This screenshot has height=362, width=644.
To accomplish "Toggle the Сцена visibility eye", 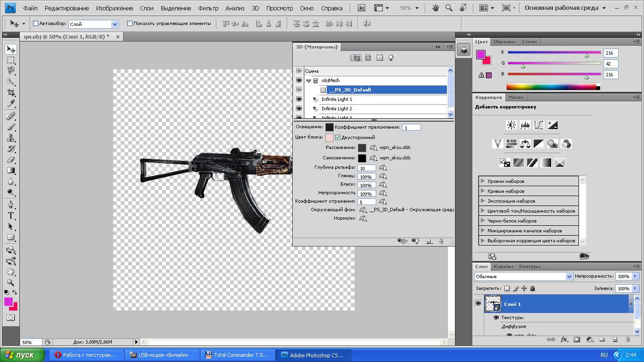I will (x=298, y=71).
